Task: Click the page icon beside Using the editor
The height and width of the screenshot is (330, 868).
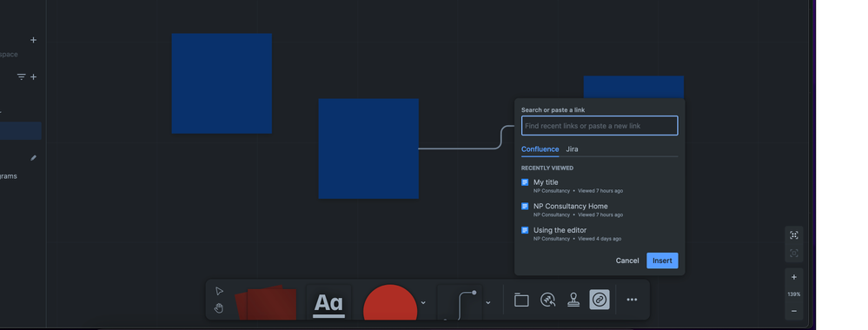Action: 525,230
